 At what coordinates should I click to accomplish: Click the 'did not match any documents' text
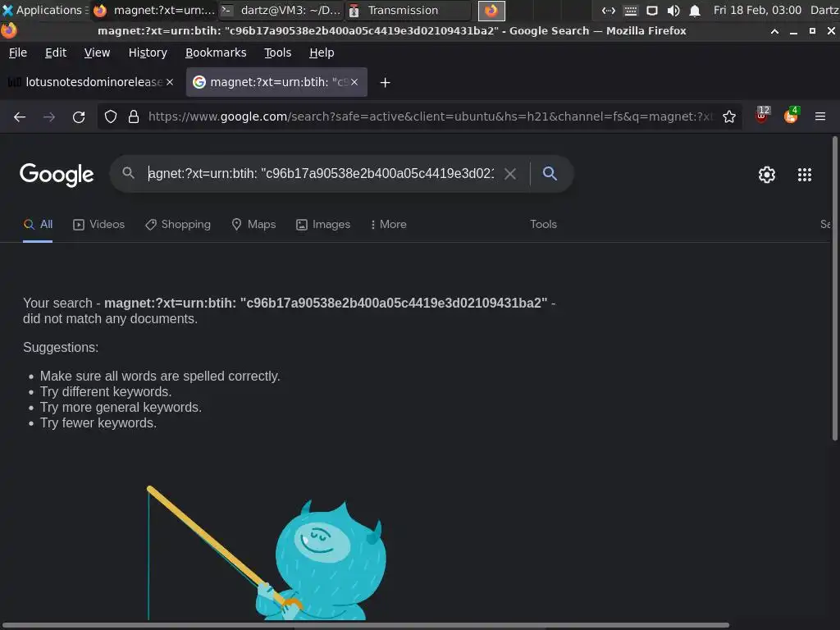point(111,319)
